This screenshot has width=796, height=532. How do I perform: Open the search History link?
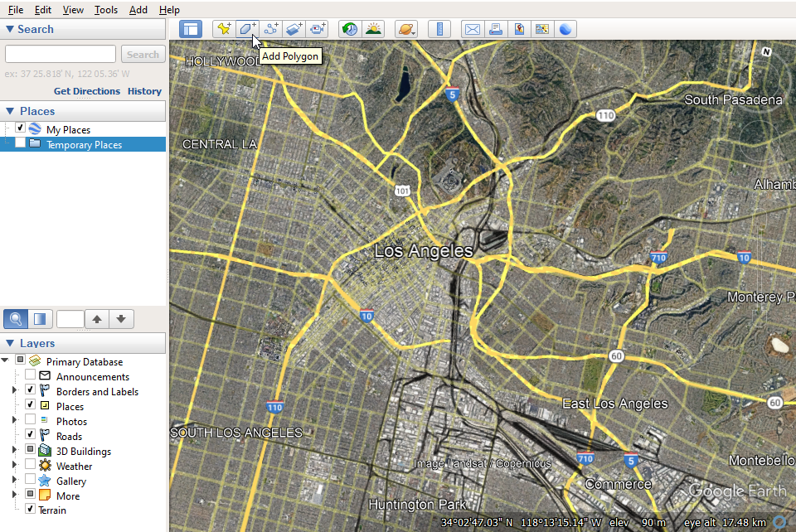coord(144,91)
